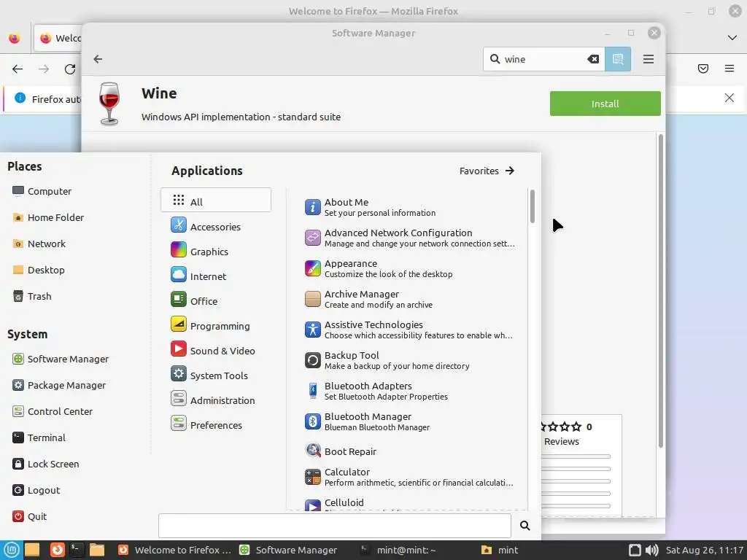This screenshot has width=747, height=560.
Task: Go back in Software Manager
Action: point(98,59)
